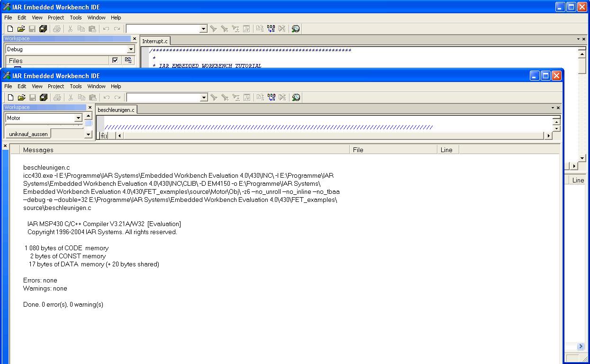
Task: Click Cut scissors icon in front window toolbar
Action: pyautogui.click(x=71, y=98)
